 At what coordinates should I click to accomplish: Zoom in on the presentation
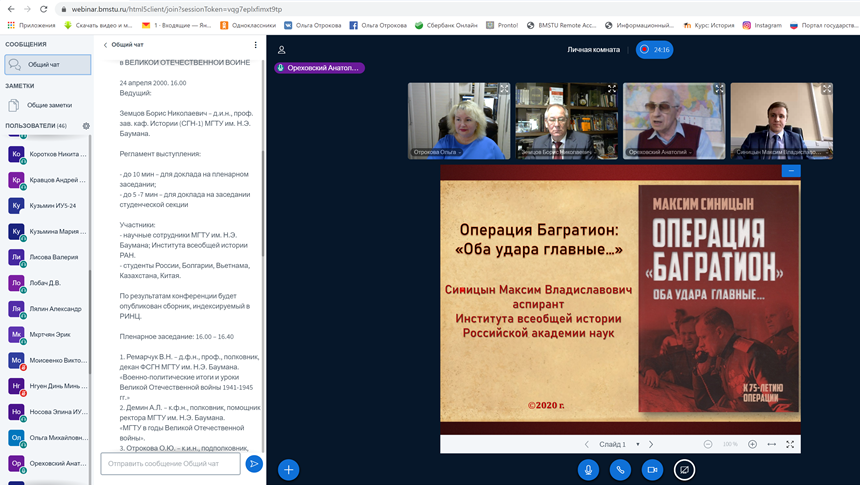pos(752,444)
